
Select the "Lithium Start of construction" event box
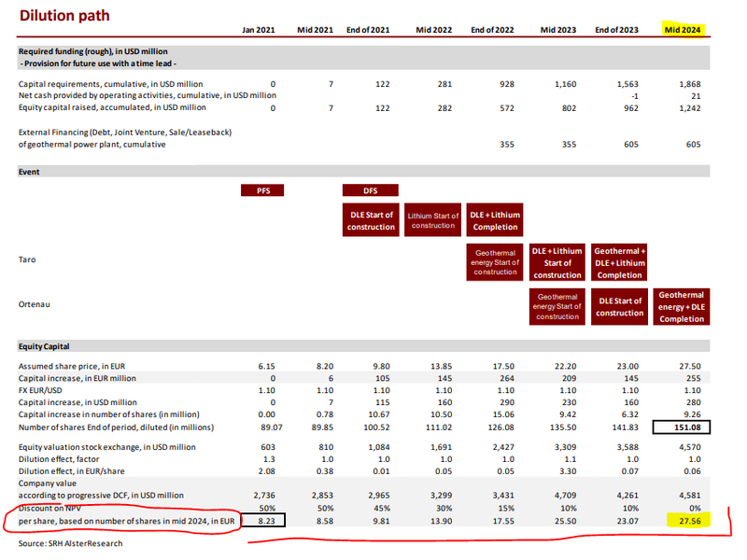click(x=432, y=220)
